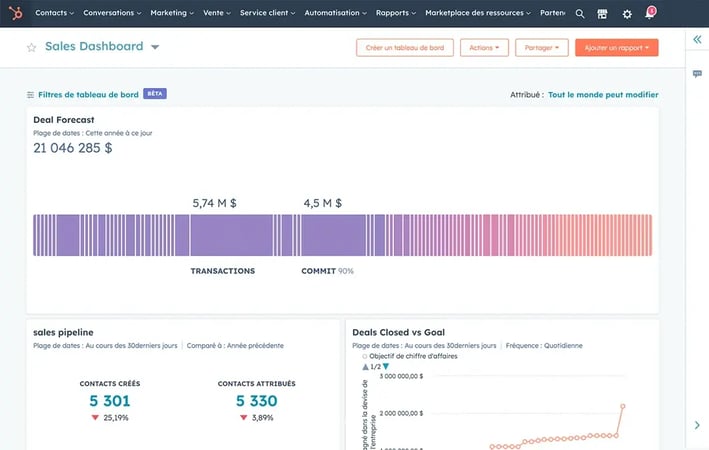Open the marketplace store icon
The image size is (709, 450).
(602, 14)
